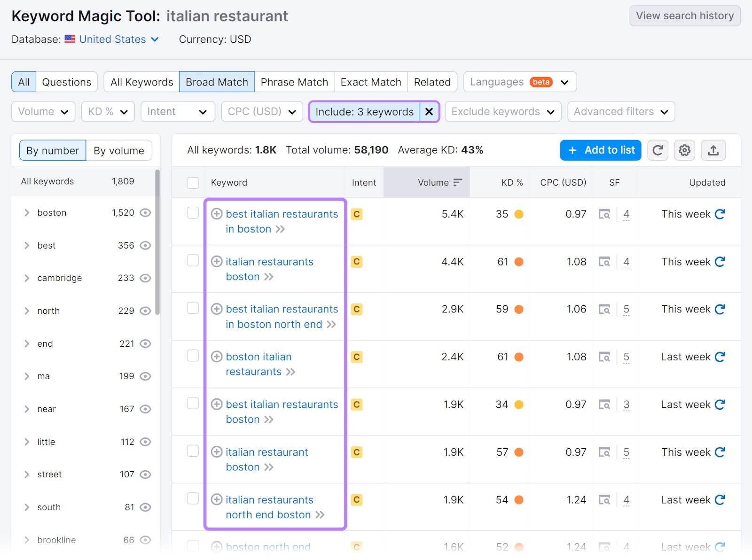Open detail arrows for 'boston italian restaurants'
The width and height of the screenshot is (752, 560).
[x=292, y=372]
